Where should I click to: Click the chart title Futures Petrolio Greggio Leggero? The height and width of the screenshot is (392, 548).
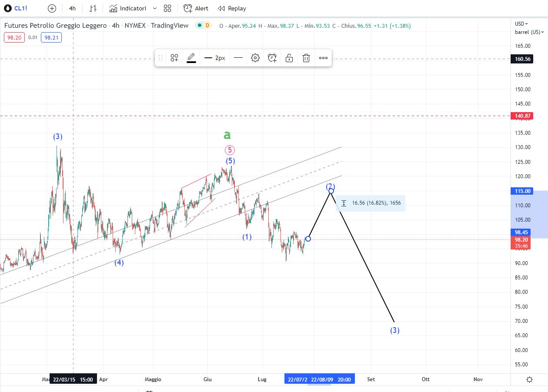coord(55,26)
